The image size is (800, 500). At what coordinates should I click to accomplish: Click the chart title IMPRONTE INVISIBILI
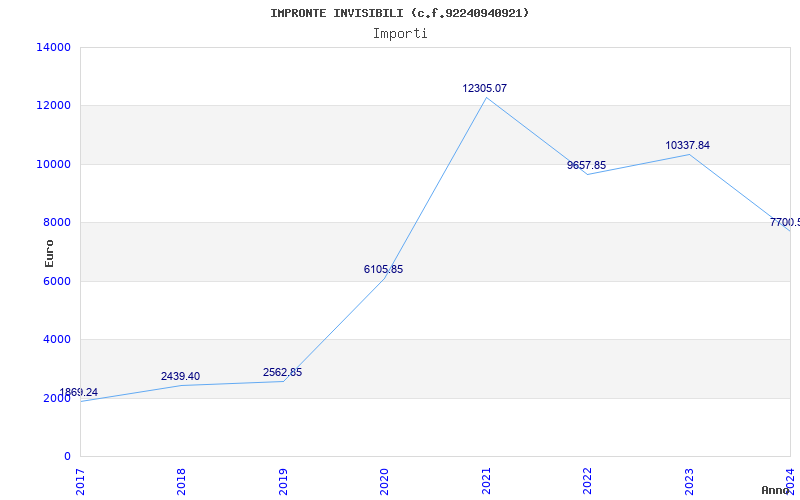point(399,13)
